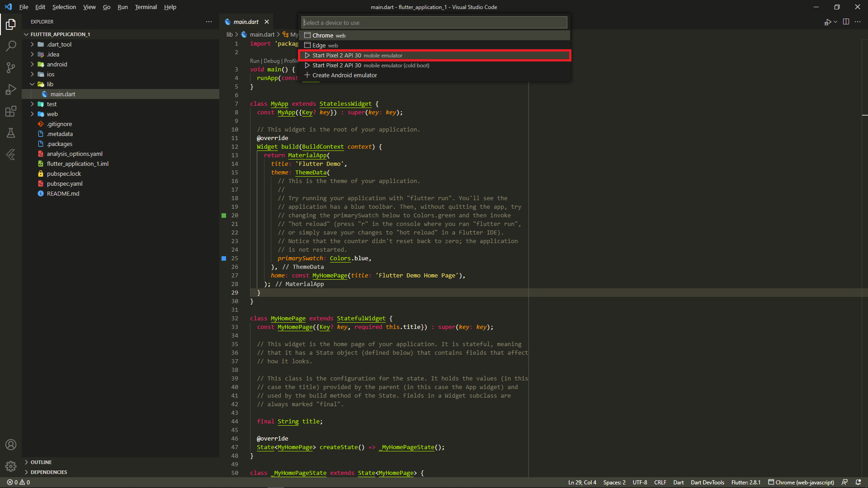This screenshot has height=488, width=868.
Task: Open the Search view in activity bar
Action: [x=11, y=46]
